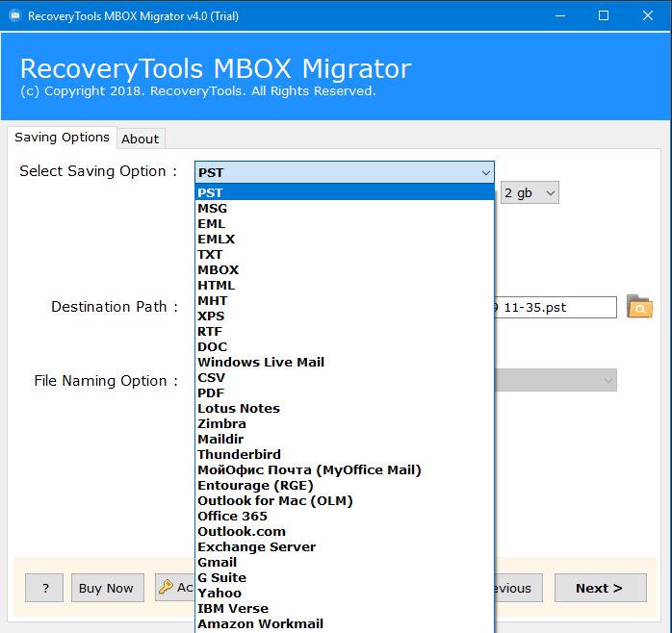This screenshot has width=672, height=633.
Task: Pick Gmail from the dropdown list
Action: (217, 562)
